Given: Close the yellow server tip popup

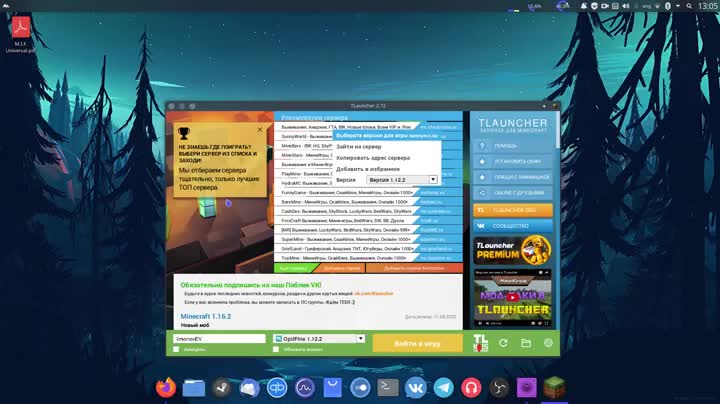Looking at the screenshot, I should coord(260,129).
